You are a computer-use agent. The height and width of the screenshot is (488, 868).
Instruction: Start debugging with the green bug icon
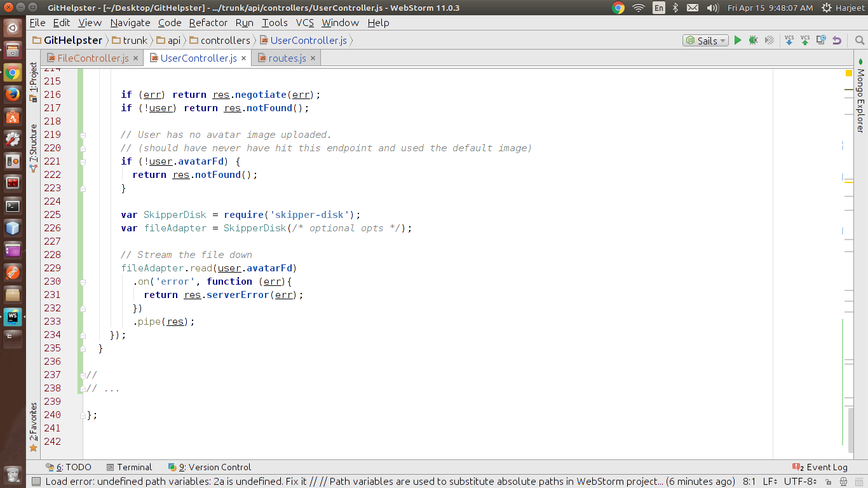coord(753,40)
